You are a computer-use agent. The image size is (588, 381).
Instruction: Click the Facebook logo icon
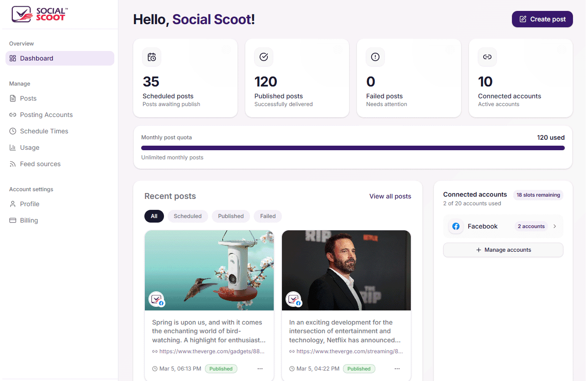[x=456, y=226]
